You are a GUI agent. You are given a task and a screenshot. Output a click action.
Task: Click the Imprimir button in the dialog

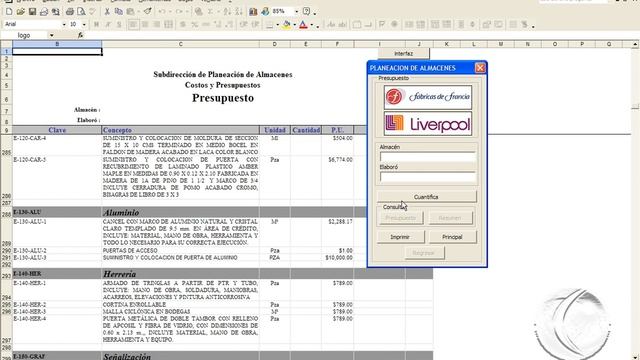pyautogui.click(x=400, y=237)
